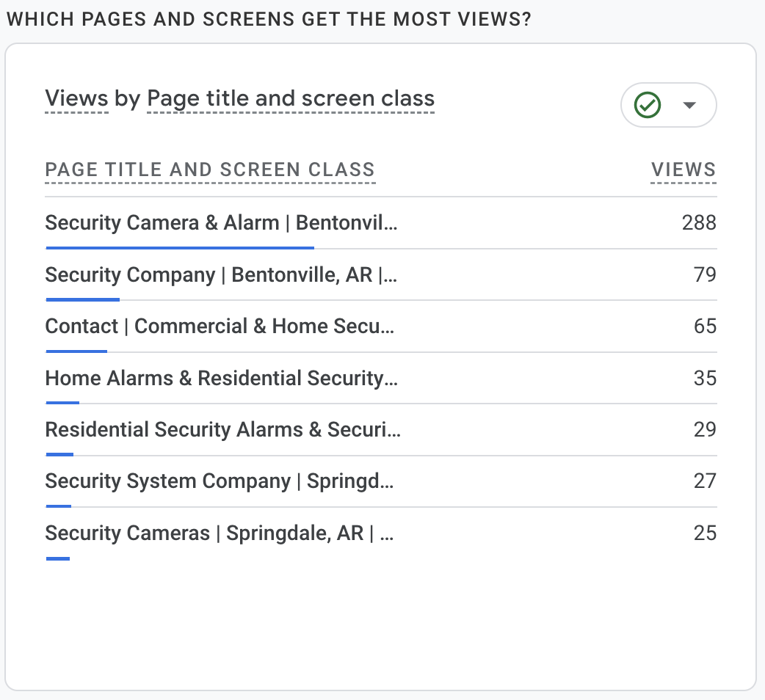This screenshot has height=700, width=765.
Task: Click the 25 views value
Action: [705, 533]
